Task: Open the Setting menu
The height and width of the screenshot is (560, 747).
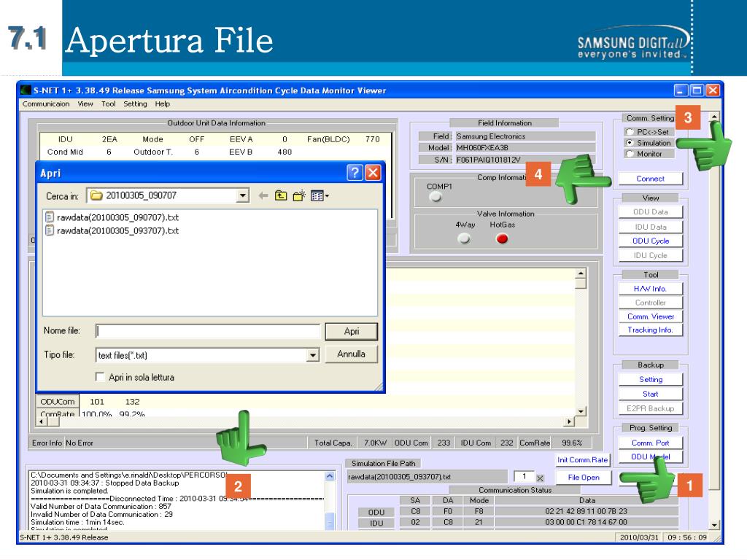Action: pyautogui.click(x=135, y=104)
